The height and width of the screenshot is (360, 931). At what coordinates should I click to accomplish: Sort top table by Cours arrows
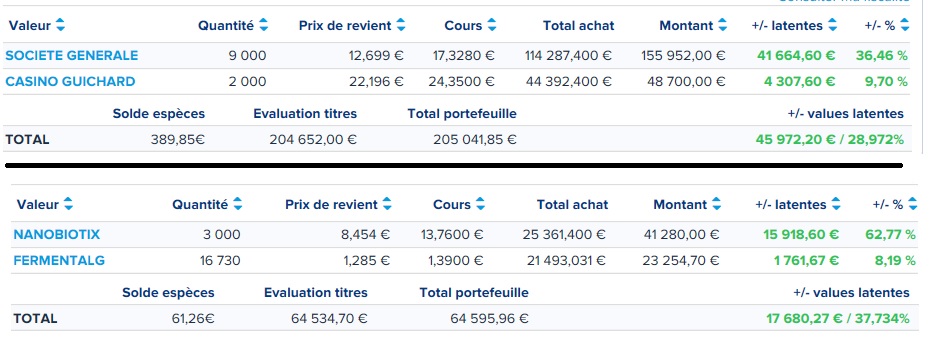492,26
